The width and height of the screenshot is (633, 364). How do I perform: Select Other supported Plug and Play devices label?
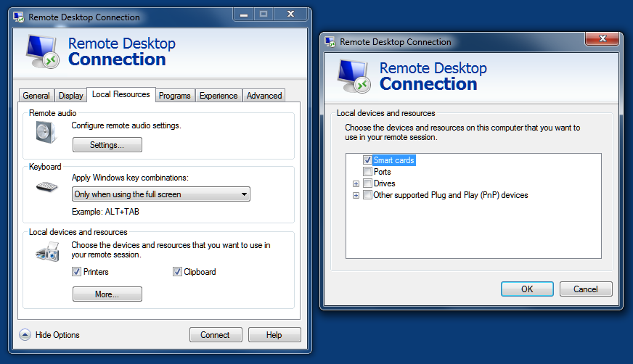click(x=451, y=195)
